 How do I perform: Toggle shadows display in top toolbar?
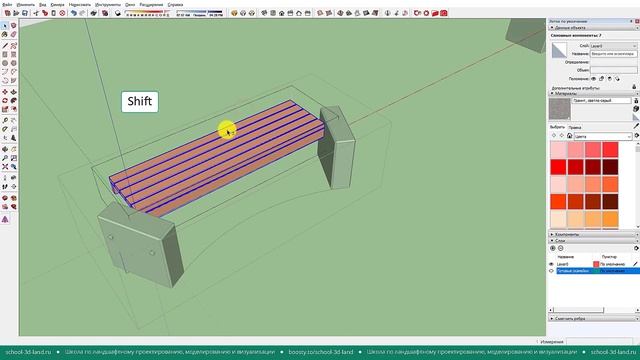coord(118,13)
